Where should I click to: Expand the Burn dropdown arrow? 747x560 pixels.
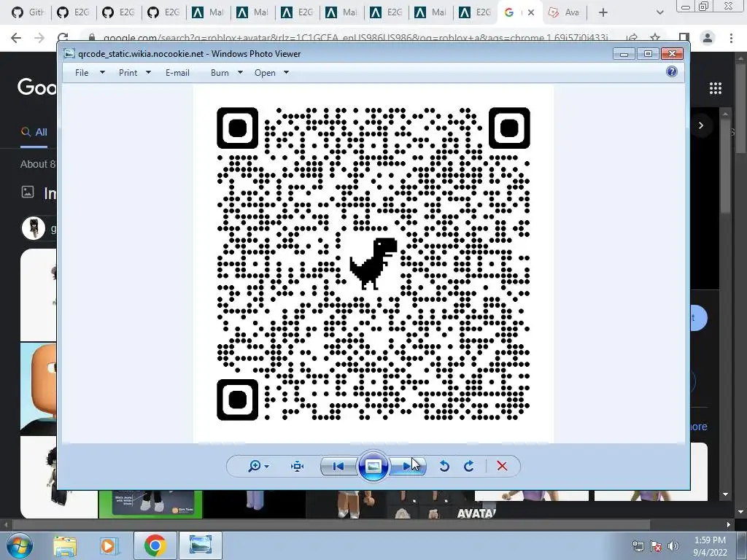240,72
